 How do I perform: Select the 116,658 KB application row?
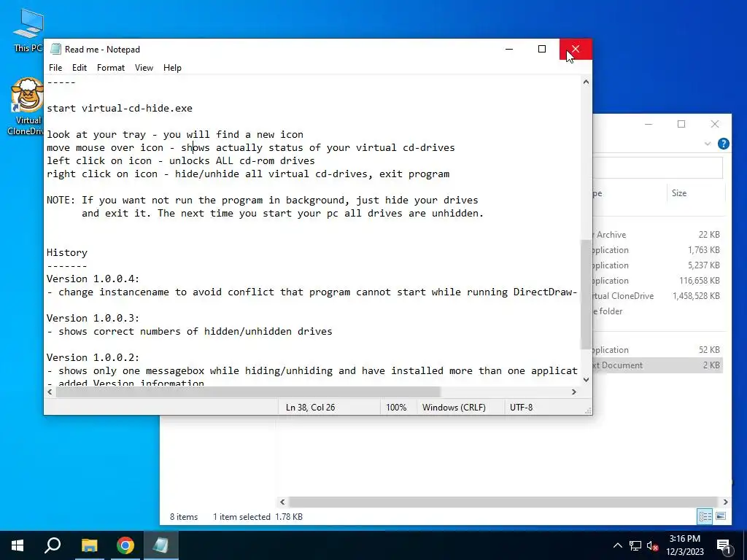pos(658,281)
